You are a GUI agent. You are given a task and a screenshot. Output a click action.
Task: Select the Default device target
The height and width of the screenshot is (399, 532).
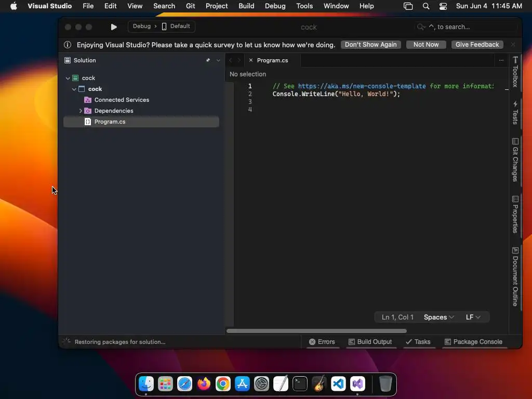tap(176, 26)
